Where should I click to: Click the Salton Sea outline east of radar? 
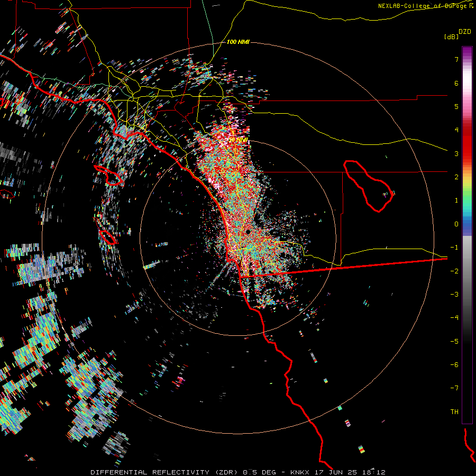pyautogui.click(x=369, y=186)
